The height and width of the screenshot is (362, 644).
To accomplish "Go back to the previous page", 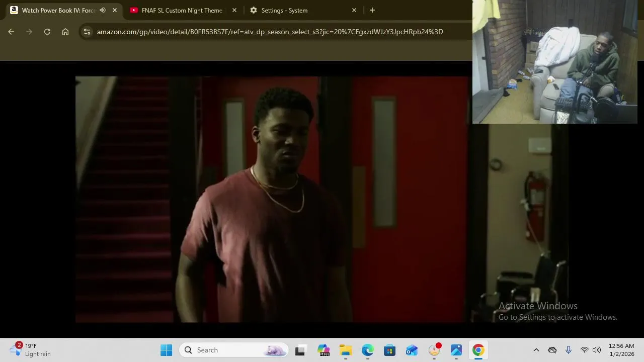I will pyautogui.click(x=11, y=32).
